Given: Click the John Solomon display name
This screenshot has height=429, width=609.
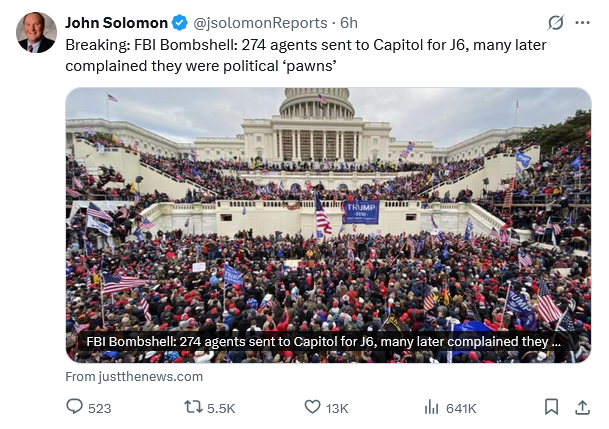Looking at the screenshot, I should 115,22.
